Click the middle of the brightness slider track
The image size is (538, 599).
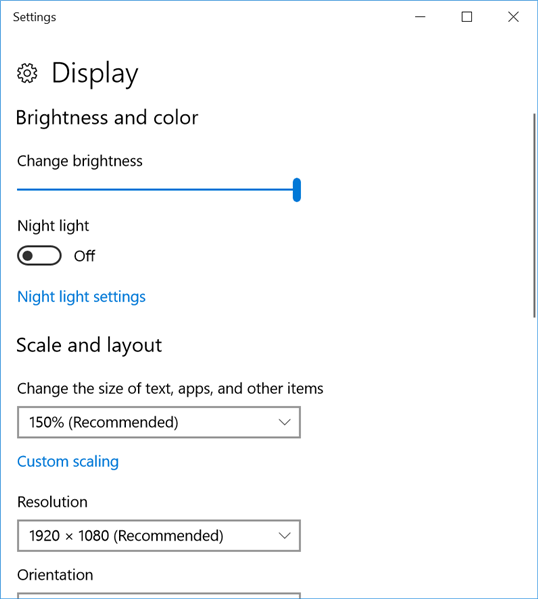pos(157,189)
